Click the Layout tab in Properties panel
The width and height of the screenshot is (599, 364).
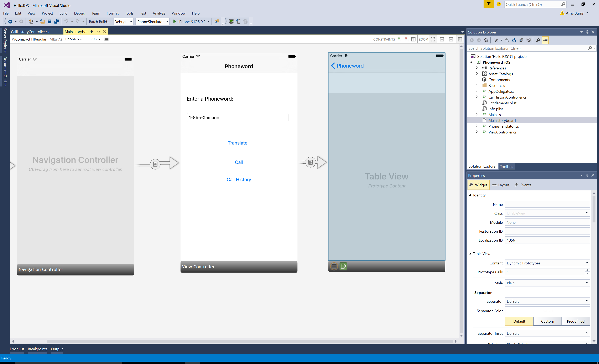click(503, 185)
